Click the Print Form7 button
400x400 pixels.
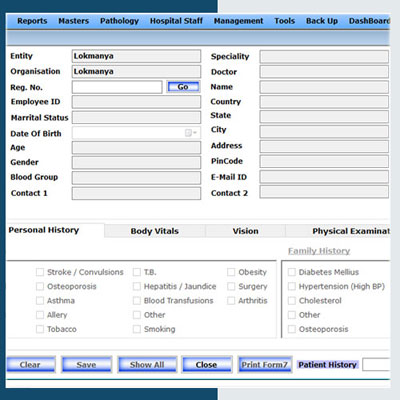tap(265, 364)
